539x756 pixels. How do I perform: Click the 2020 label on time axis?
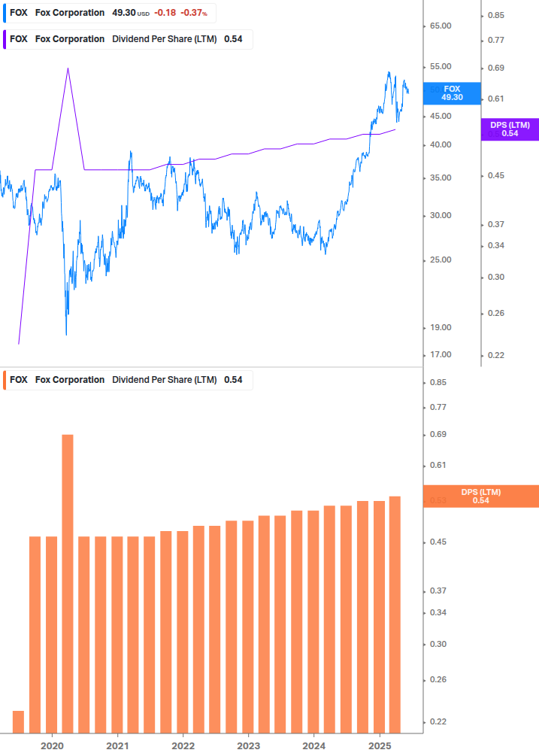(x=52, y=746)
